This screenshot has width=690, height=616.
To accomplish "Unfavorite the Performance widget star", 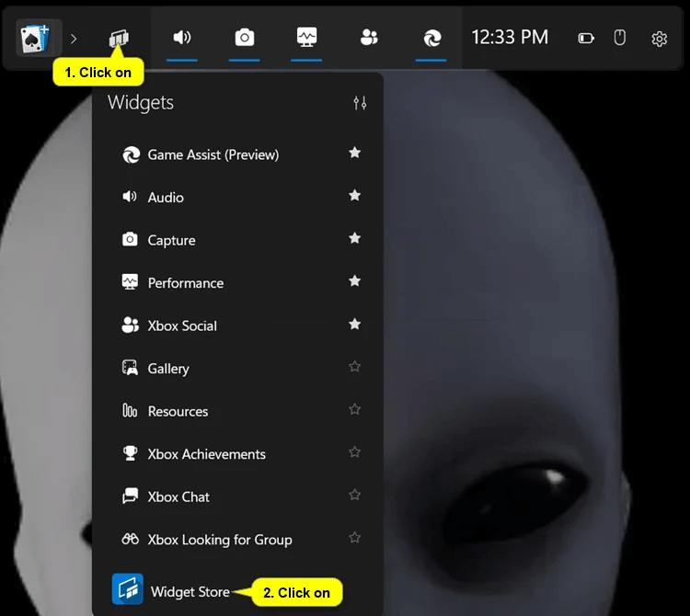I will pyautogui.click(x=355, y=280).
